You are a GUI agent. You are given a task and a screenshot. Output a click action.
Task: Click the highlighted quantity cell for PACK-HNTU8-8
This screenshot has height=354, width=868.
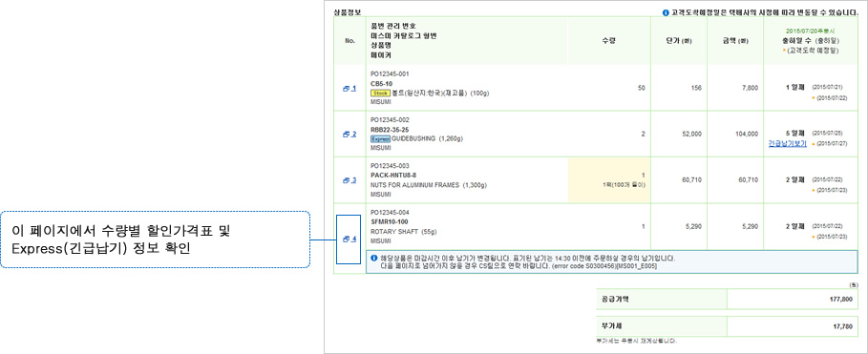click(x=609, y=179)
